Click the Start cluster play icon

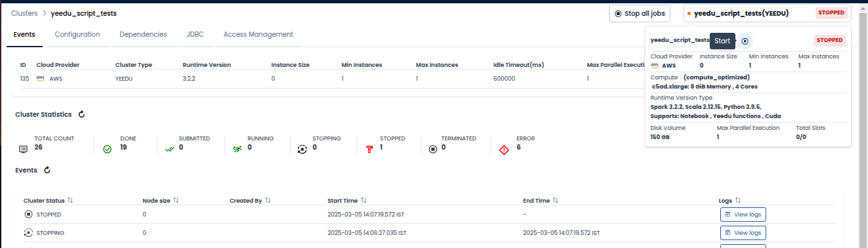(x=745, y=41)
